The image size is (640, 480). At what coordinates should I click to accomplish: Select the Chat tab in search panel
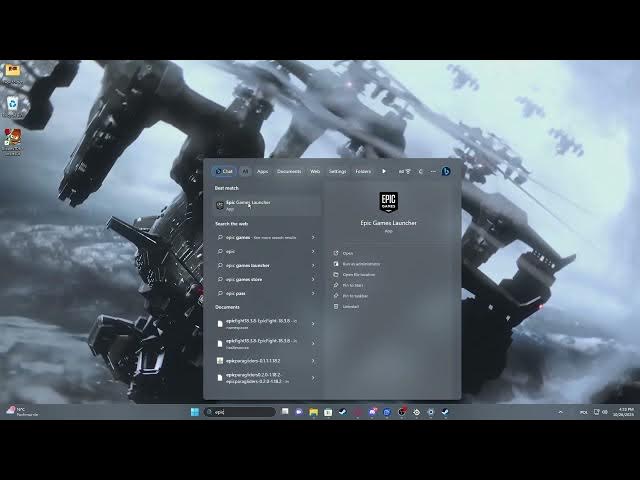point(224,171)
